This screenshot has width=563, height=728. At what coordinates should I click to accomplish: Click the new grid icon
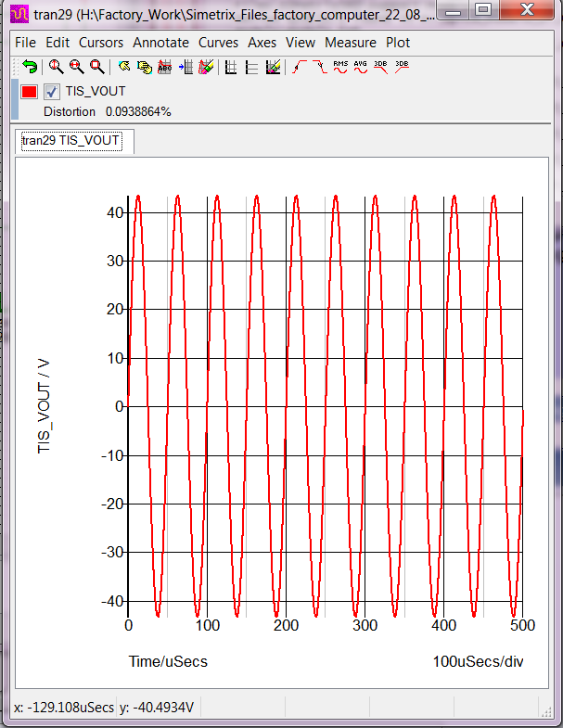[x=231, y=68]
